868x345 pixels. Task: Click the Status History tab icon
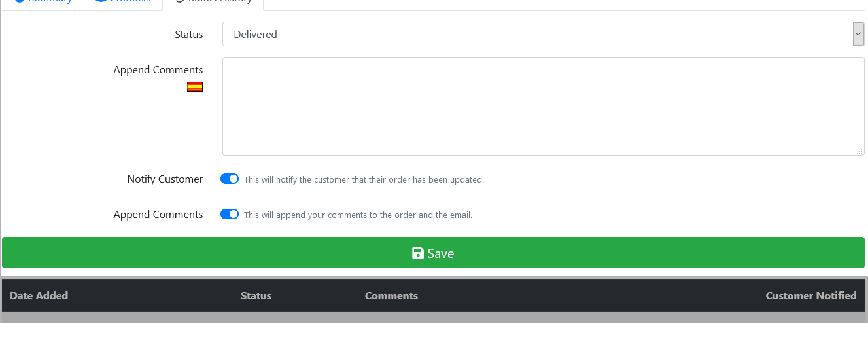180,1
